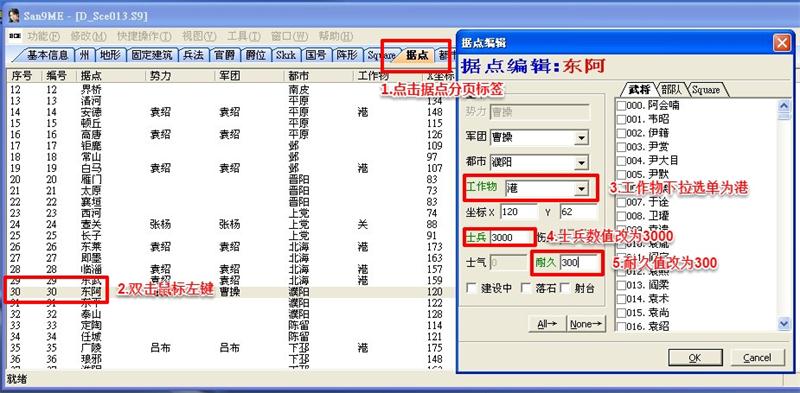Image resolution: width=800 pixels, height=393 pixels.
Task: Switch to the 地形 tab
Action: (109, 55)
